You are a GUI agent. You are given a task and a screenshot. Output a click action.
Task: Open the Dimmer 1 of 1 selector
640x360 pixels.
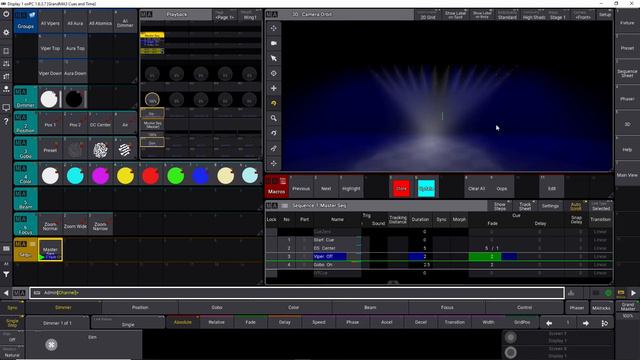pos(57,323)
